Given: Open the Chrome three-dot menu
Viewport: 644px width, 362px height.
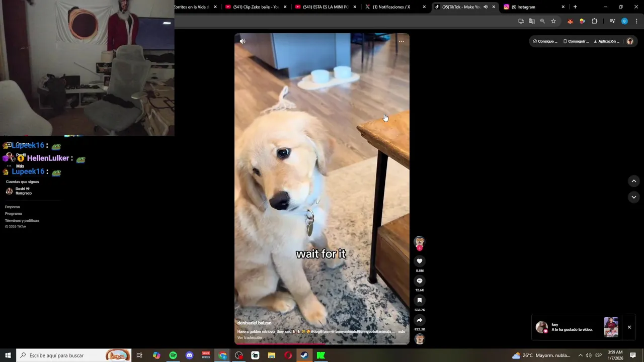Looking at the screenshot, I should tap(636, 21).
